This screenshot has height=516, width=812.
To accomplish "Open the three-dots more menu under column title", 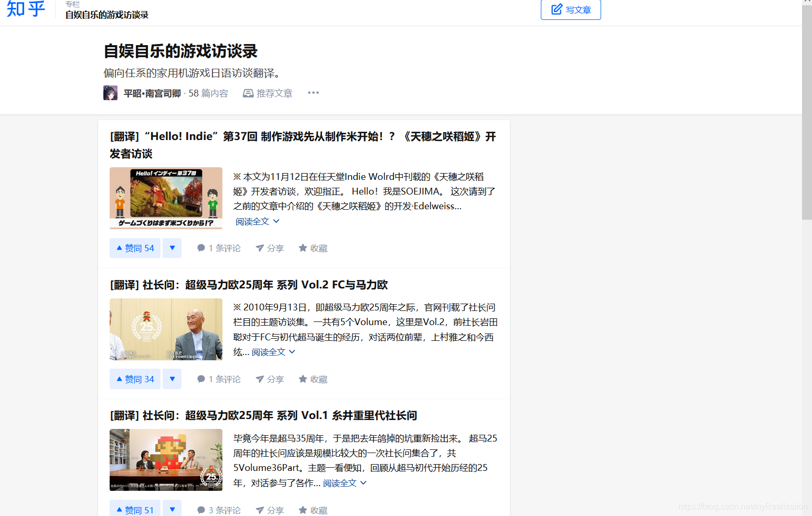I will tap(313, 93).
